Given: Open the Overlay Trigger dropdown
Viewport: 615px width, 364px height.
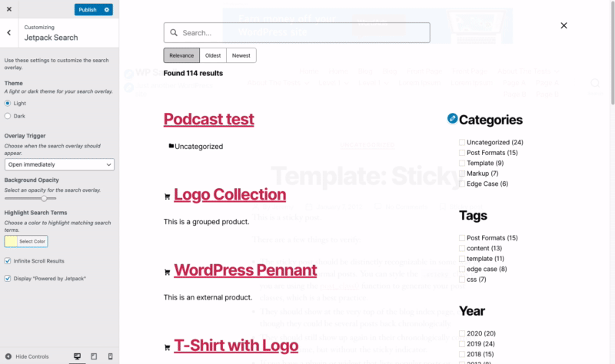Looking at the screenshot, I should [59, 164].
